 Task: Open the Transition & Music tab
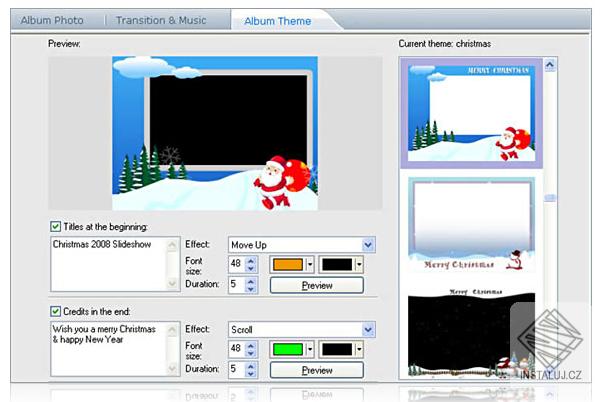click(x=161, y=20)
